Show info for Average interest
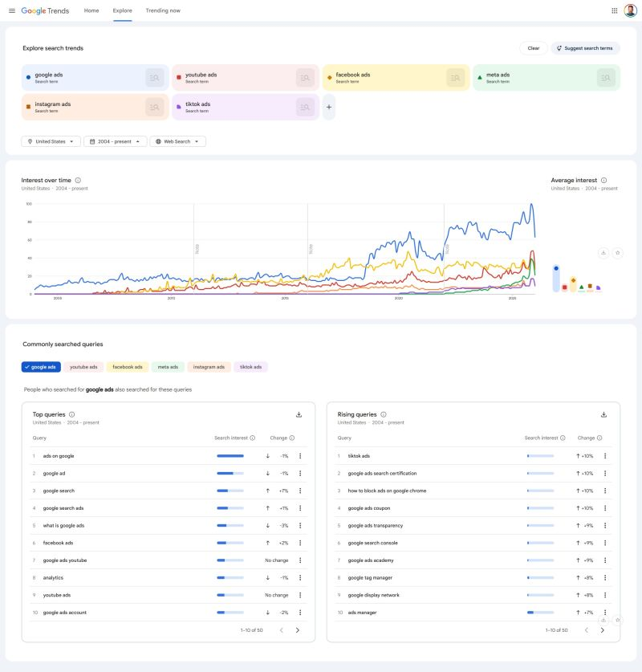The height and width of the screenshot is (672, 642). click(x=603, y=181)
